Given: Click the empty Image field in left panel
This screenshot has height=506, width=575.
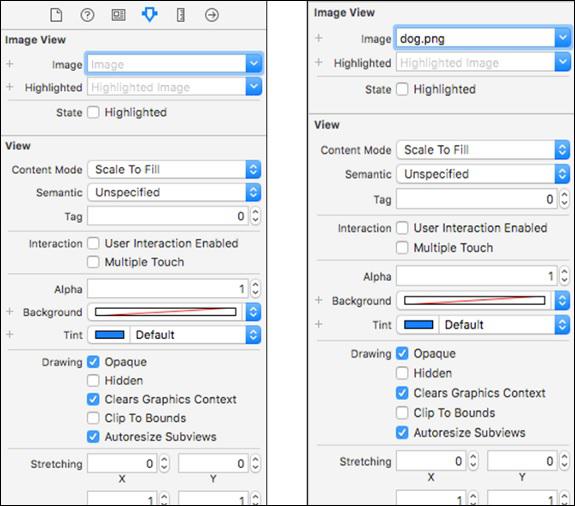Looking at the screenshot, I should click(166, 65).
